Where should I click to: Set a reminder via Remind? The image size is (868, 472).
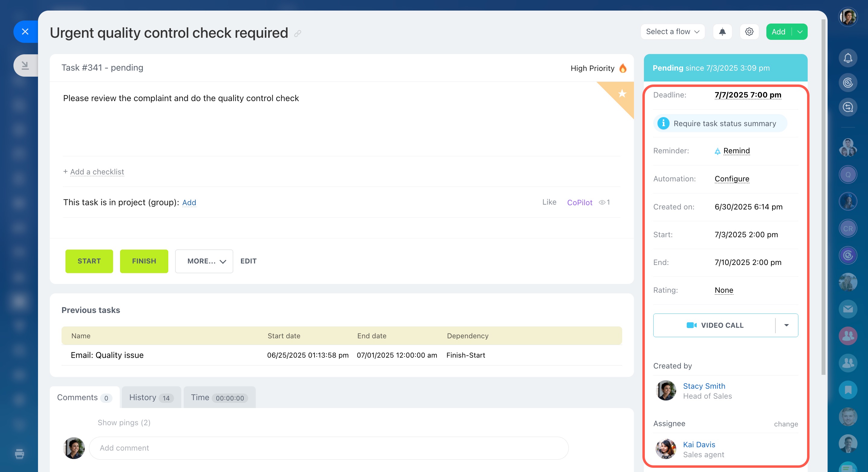[736, 151]
